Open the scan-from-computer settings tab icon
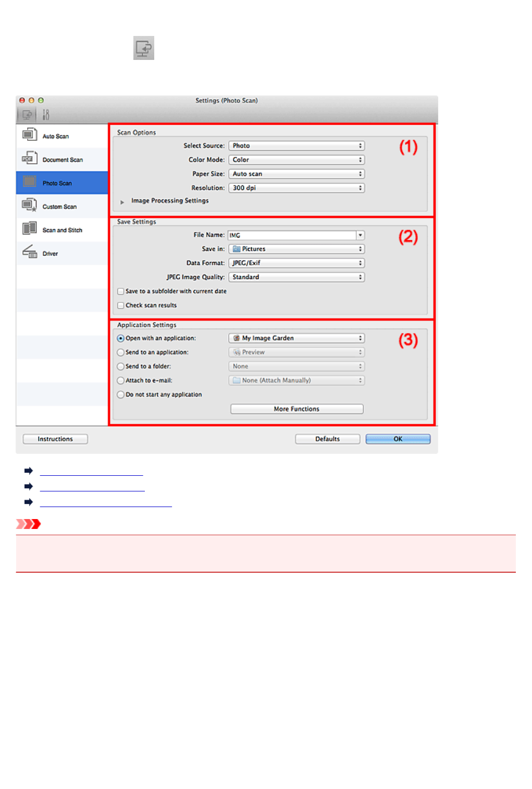532x789 pixels. (x=27, y=114)
